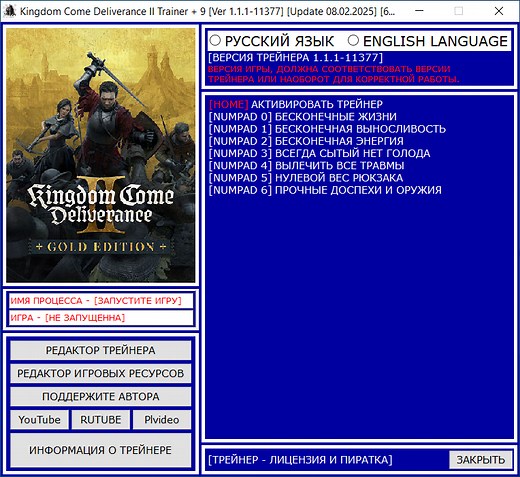The image size is (520, 477).
Task: Click [ВЕРСИЯ ТРЕЙНЕРА 1.1.1-11377] text
Action: 295,58
